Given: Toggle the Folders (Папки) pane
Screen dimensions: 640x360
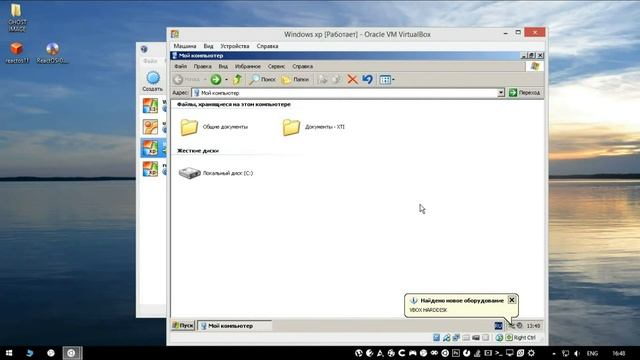Looking at the screenshot, I should click(x=295, y=80).
